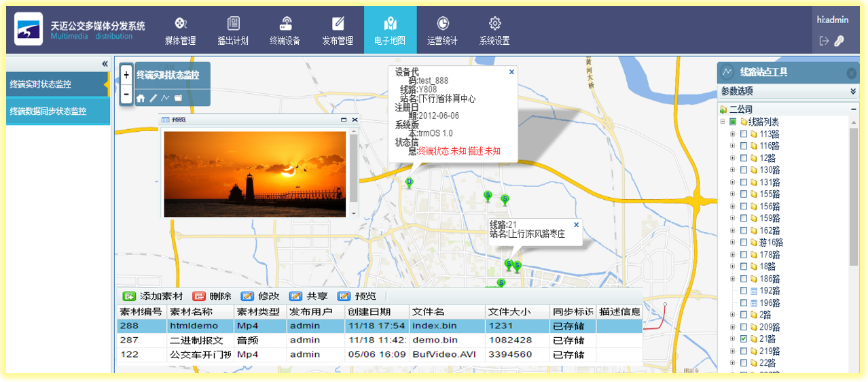Viewport: 868px width, 382px height.
Task: Click the polyline route tool icon
Action: pos(165,99)
